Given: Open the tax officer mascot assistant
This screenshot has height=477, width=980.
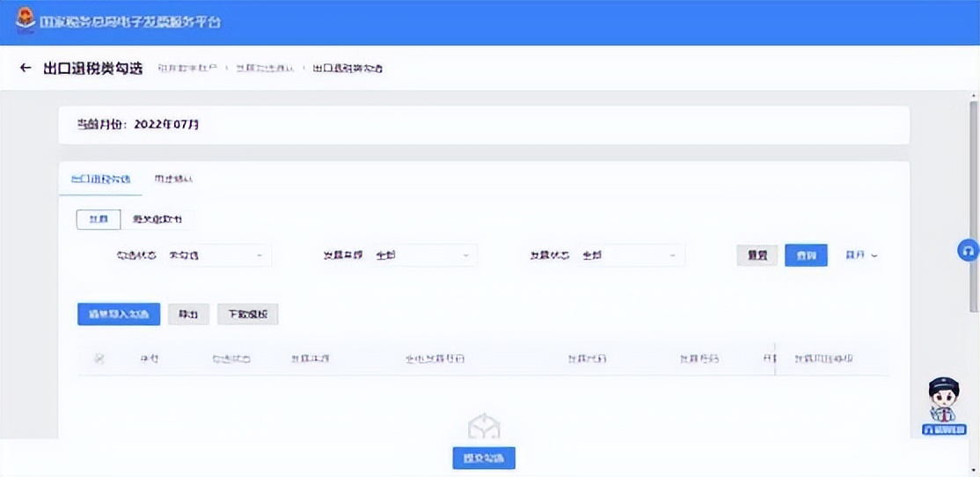Looking at the screenshot, I should [x=944, y=407].
